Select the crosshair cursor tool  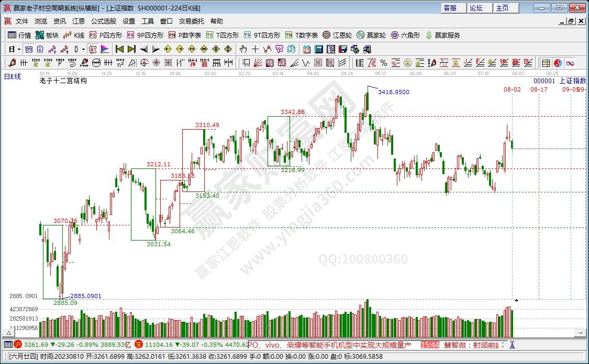point(255,49)
